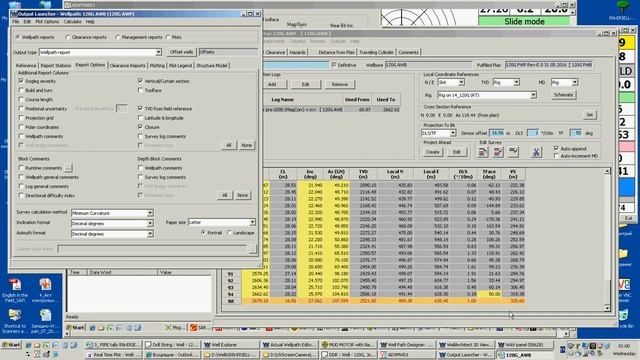Open Actual Wellpath Editor taskbar item
This screenshot has width=640, height=360.
pyautogui.click(x=289, y=345)
